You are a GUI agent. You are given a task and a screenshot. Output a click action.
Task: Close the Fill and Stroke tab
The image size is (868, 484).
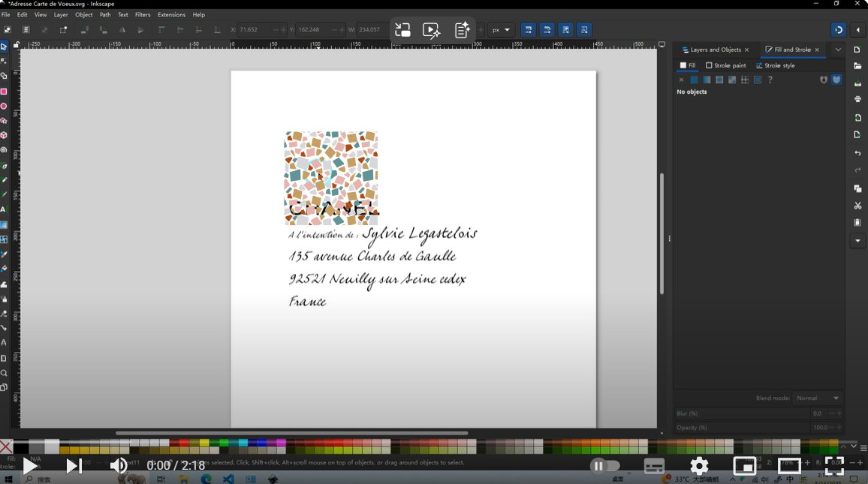817,50
